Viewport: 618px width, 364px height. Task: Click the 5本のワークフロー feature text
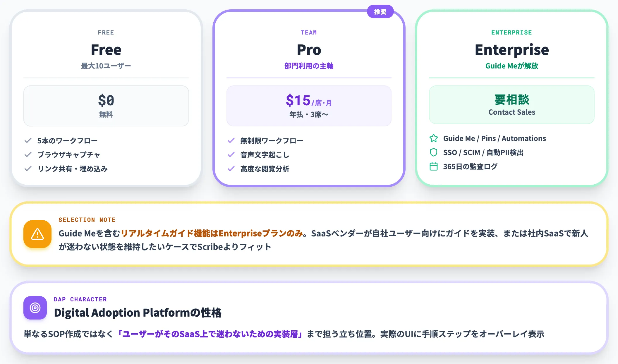pyautogui.click(x=67, y=141)
